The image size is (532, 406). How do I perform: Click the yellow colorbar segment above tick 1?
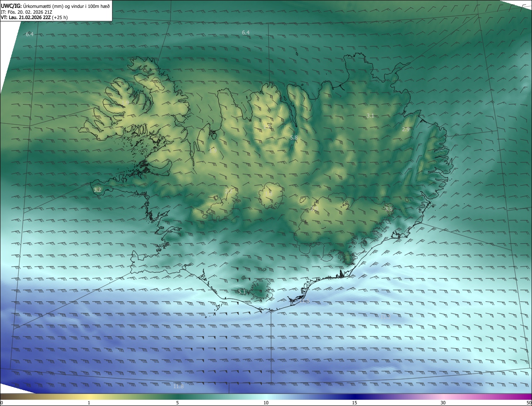click(89, 397)
